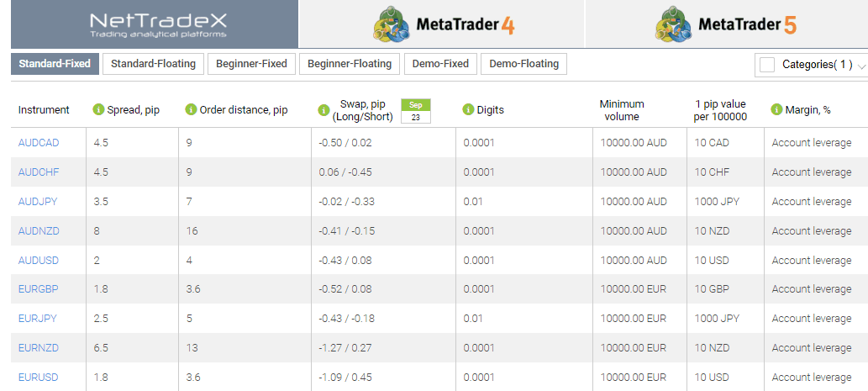Expand the Categories dropdown arrow
868x391 pixels.
pos(860,66)
